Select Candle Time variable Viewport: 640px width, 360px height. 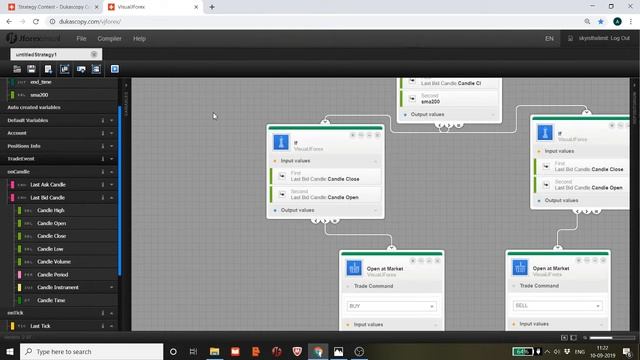pos(51,300)
